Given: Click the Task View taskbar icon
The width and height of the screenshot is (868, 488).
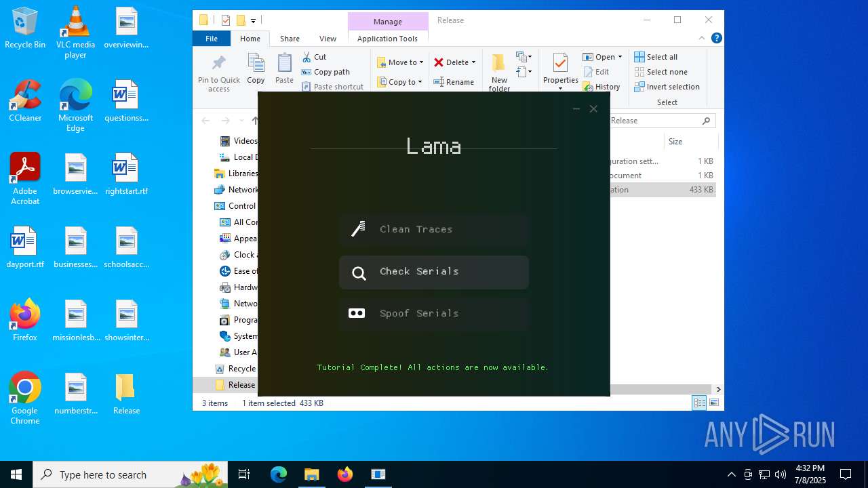Looking at the screenshot, I should (x=244, y=474).
